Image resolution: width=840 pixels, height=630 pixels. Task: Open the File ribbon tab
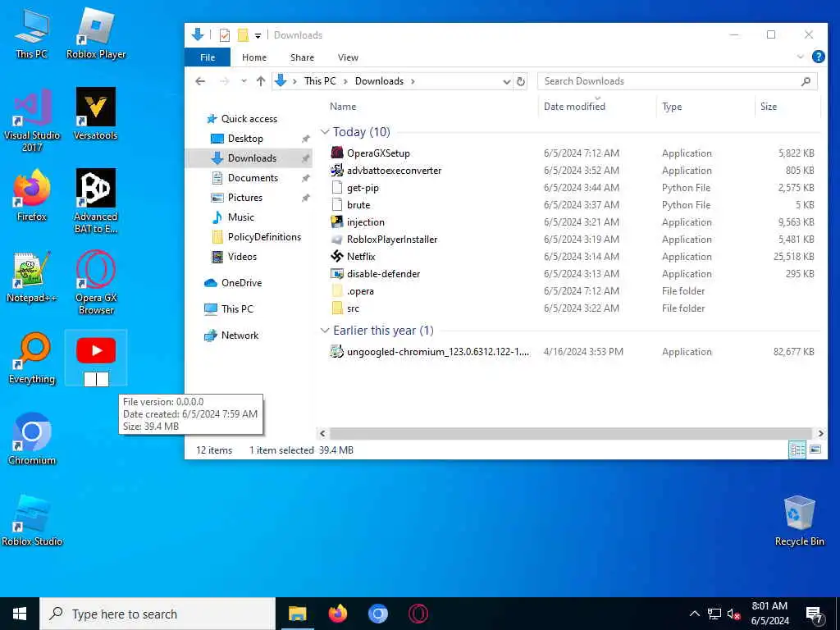(x=208, y=57)
